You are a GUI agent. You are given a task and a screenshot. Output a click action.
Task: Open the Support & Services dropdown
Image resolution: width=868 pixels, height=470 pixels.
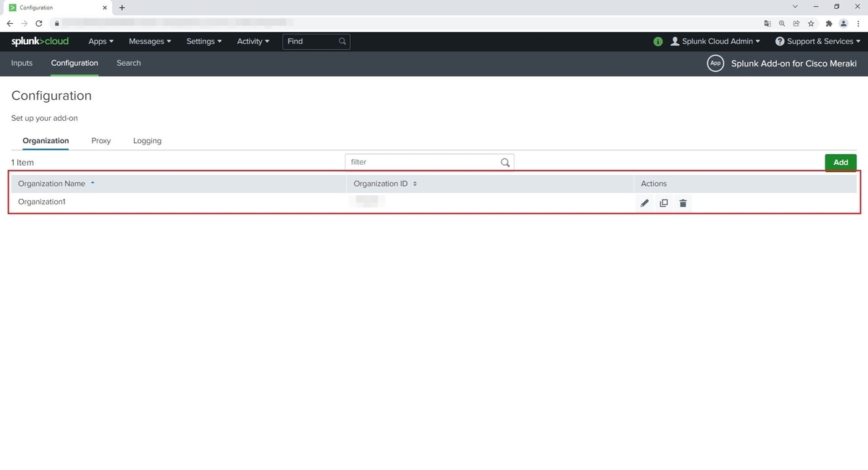[818, 41]
